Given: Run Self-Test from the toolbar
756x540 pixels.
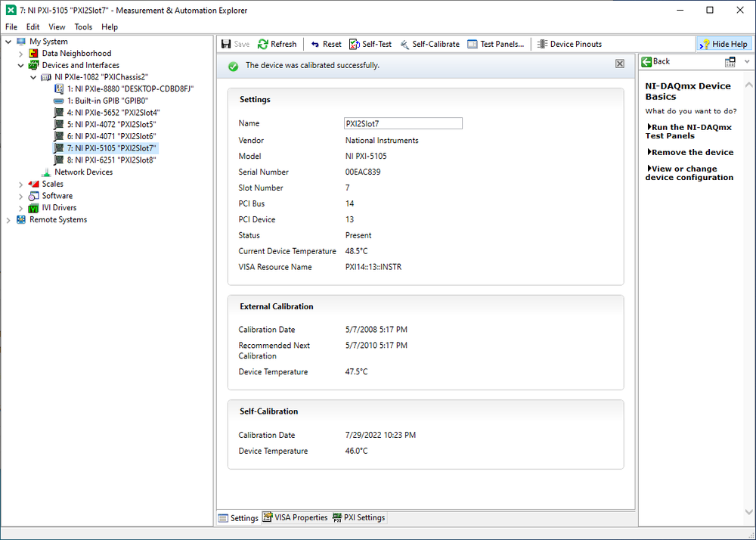Looking at the screenshot, I should click(x=355, y=45).
